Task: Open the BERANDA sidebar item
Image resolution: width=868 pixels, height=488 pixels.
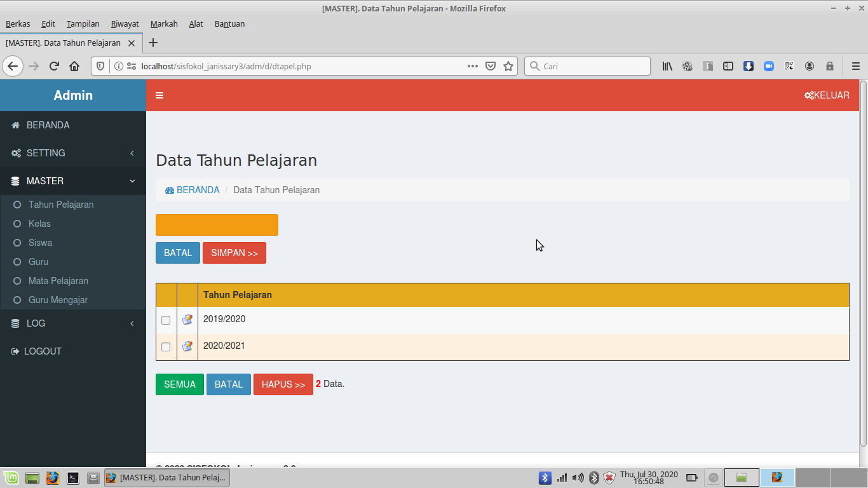Action: (73, 125)
